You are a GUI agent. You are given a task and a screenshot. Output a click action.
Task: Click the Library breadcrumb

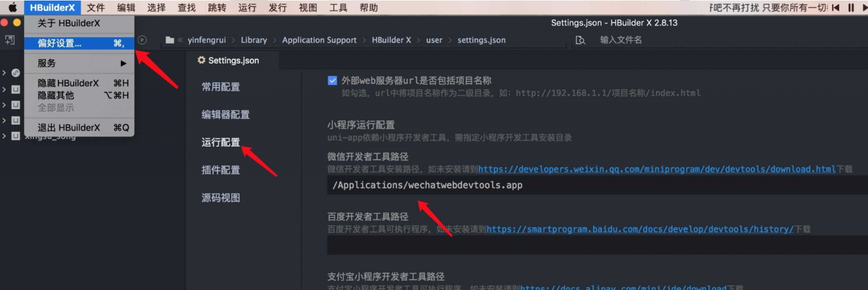point(254,40)
